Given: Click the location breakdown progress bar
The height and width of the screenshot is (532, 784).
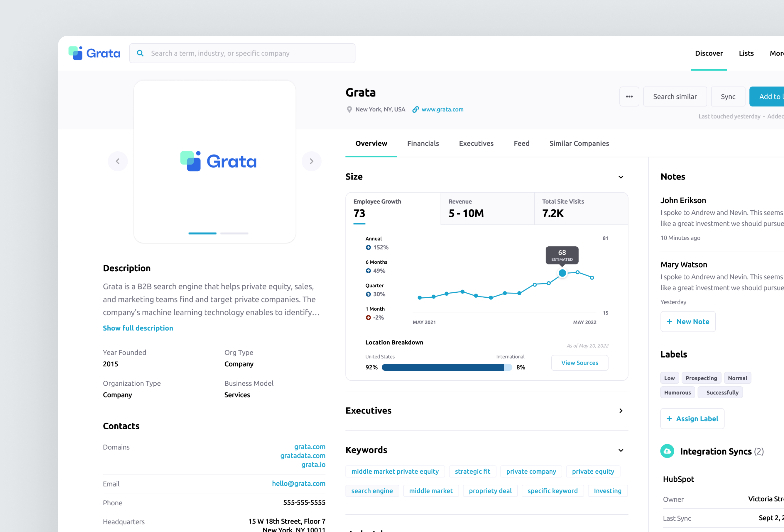Looking at the screenshot, I should (x=447, y=367).
